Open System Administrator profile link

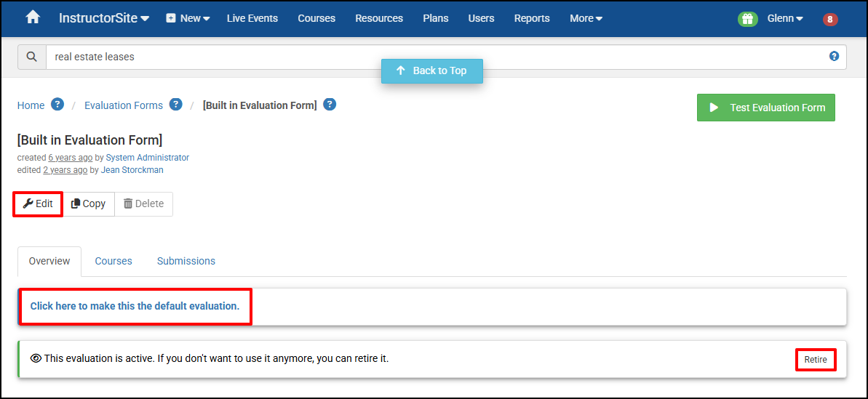pyautogui.click(x=147, y=158)
